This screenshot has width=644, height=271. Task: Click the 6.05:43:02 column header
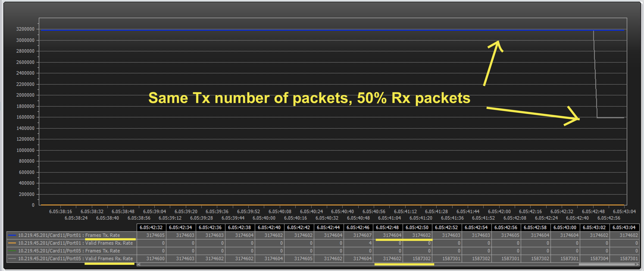tap(594, 227)
